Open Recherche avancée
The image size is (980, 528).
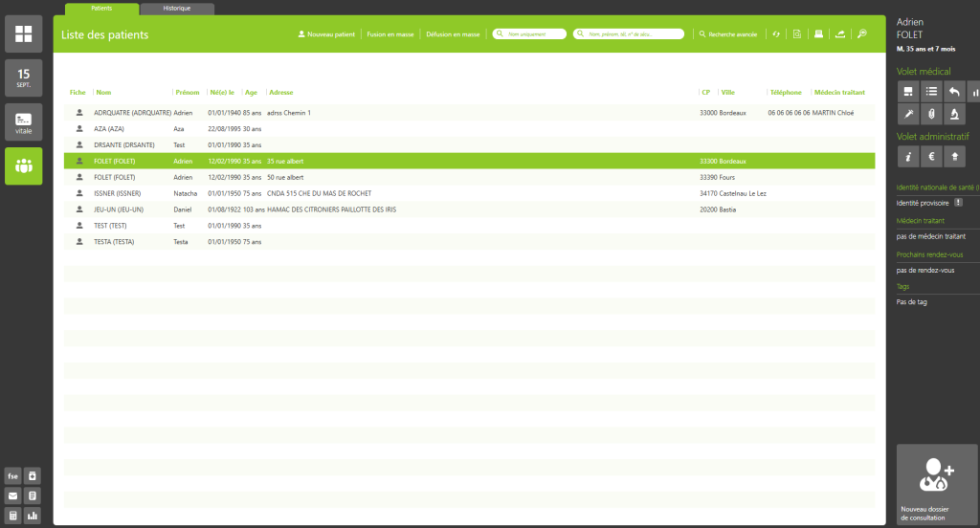pos(727,34)
